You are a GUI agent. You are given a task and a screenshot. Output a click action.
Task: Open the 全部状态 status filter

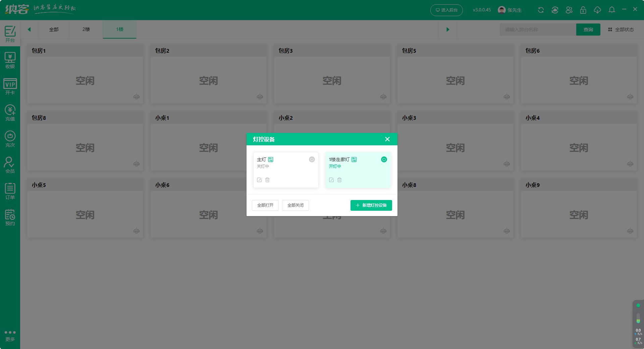click(x=621, y=30)
